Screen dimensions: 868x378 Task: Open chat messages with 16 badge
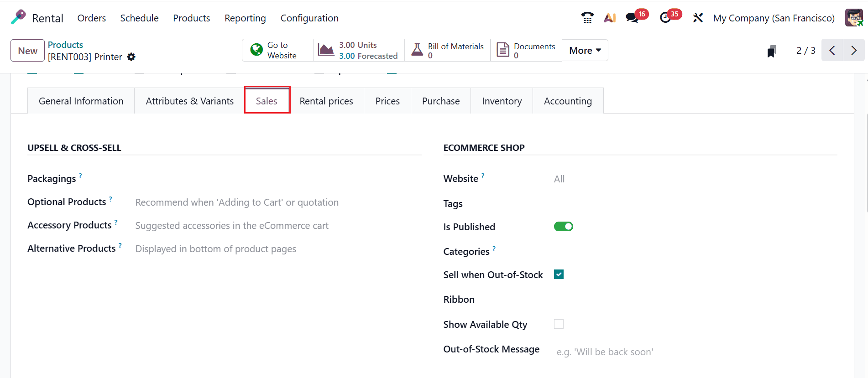(633, 18)
